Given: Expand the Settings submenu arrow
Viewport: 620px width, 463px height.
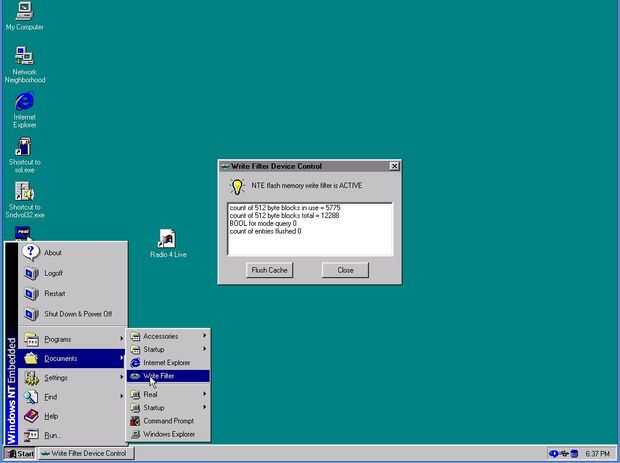Looking at the screenshot, I should coord(121,377).
